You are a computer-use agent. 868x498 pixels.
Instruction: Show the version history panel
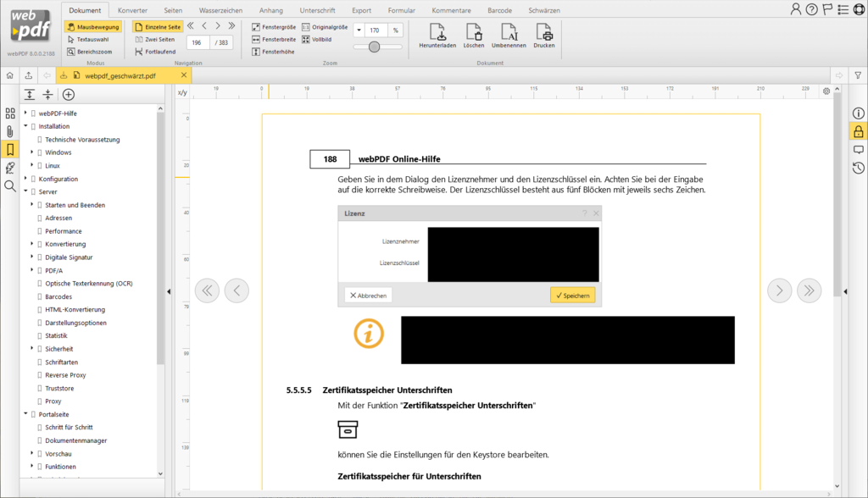click(x=858, y=169)
